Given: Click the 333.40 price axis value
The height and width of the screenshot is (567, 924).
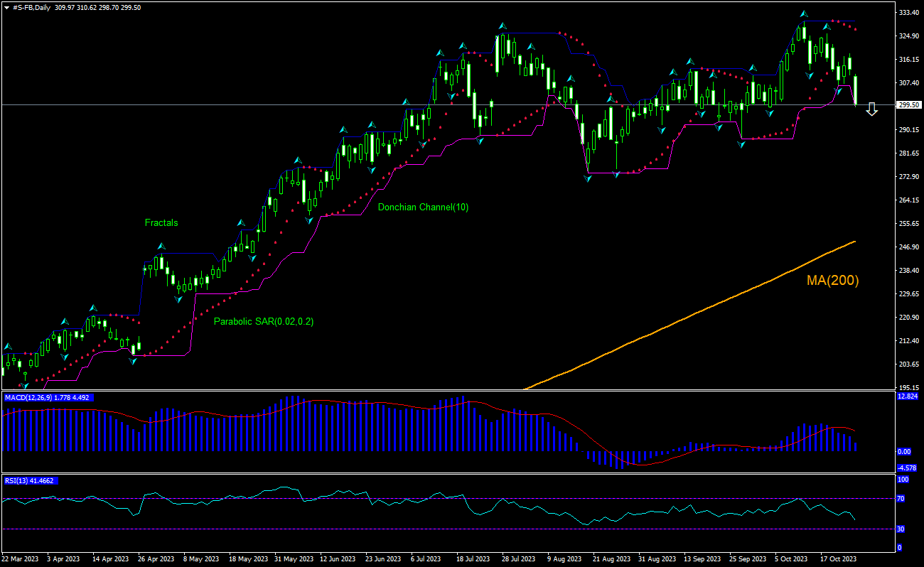Looking at the screenshot, I should pyautogui.click(x=907, y=13).
